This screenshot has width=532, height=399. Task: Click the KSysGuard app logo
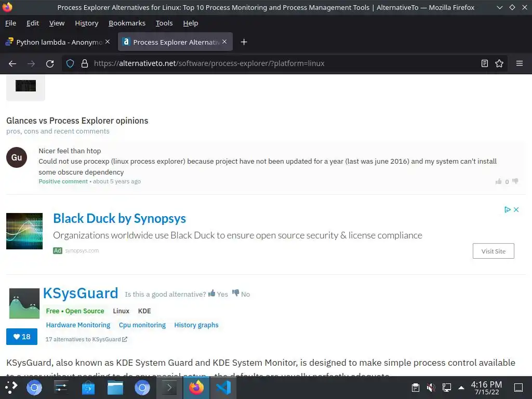point(24,303)
